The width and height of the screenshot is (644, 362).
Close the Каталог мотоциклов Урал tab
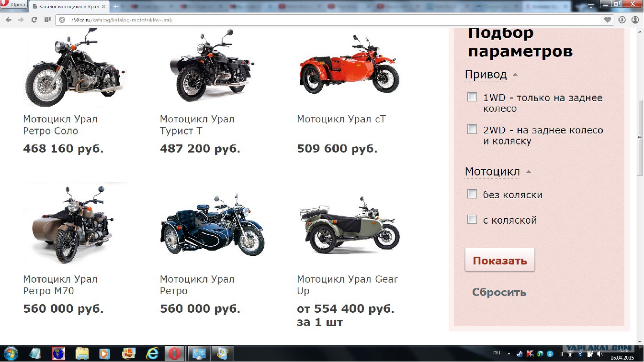coord(103,6)
